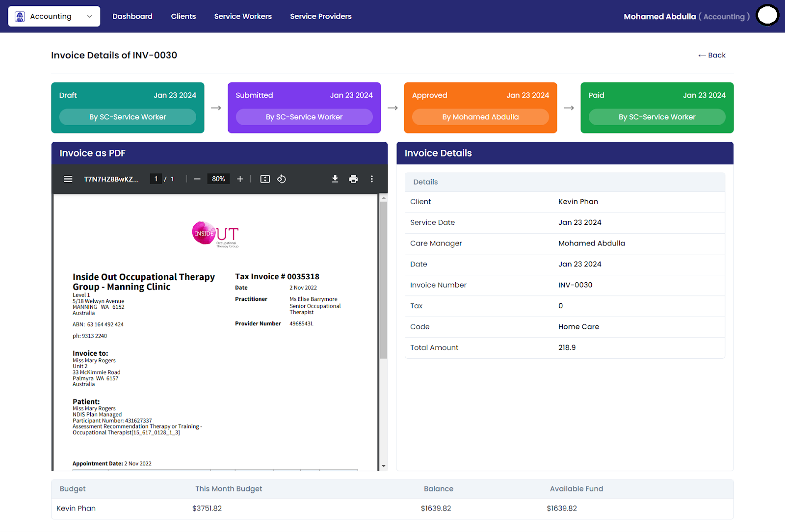This screenshot has height=532, width=785.
Task: Rotate the PDF counterclockwise
Action: pyautogui.click(x=282, y=179)
